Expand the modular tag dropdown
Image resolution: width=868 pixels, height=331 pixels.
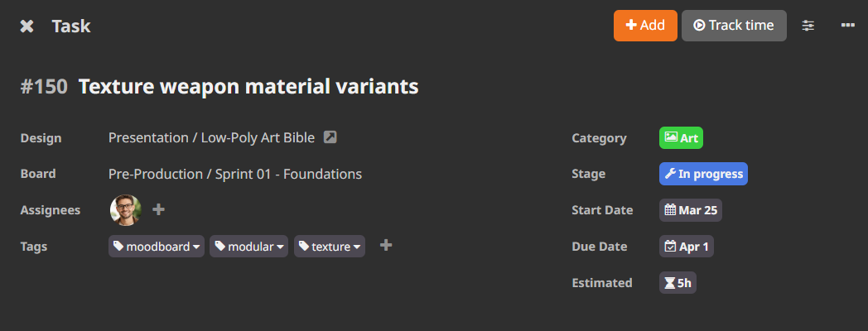pyautogui.click(x=282, y=247)
